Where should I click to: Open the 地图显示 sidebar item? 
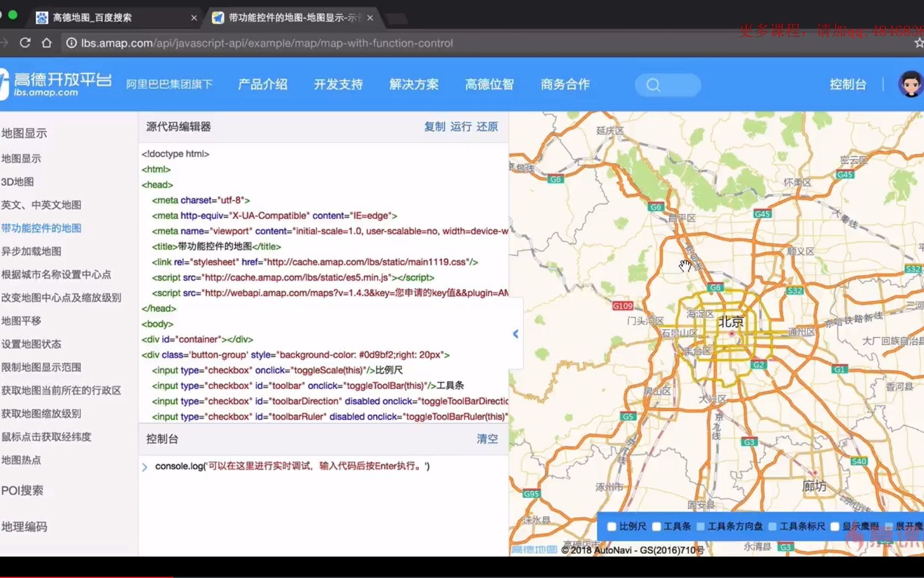[21, 158]
